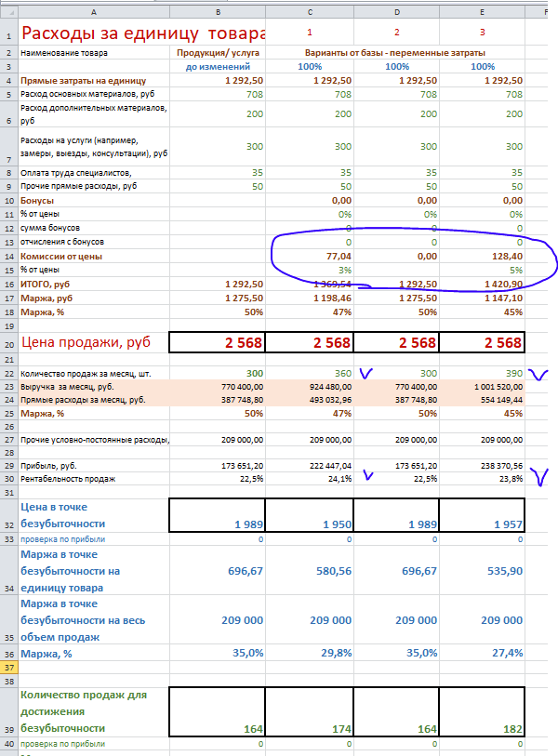Click 'Прочие условно-постоянные расходы' label
The width and height of the screenshot is (558, 756).
click(x=95, y=440)
